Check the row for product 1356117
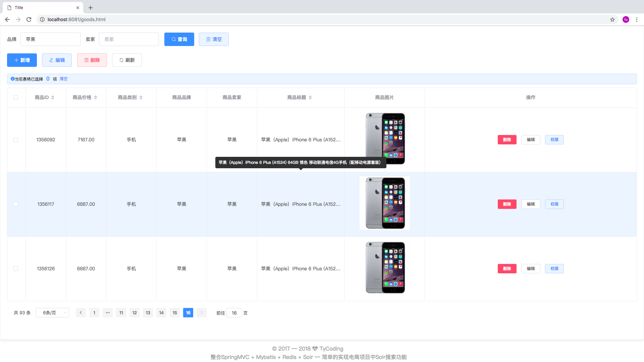Viewport: 644px width, 362px height. [16, 204]
